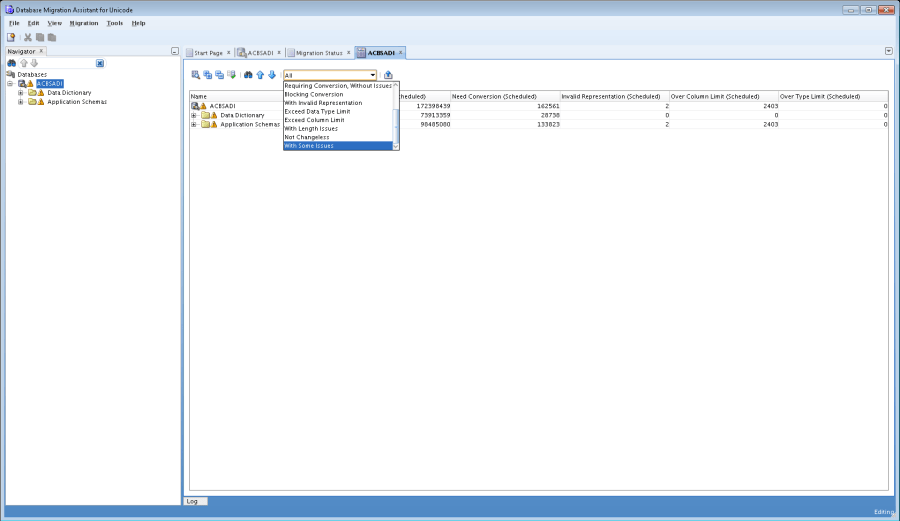The height and width of the screenshot is (521, 900).
Task: Choose Requiring Conversion, Without Issues filter
Action: point(338,86)
